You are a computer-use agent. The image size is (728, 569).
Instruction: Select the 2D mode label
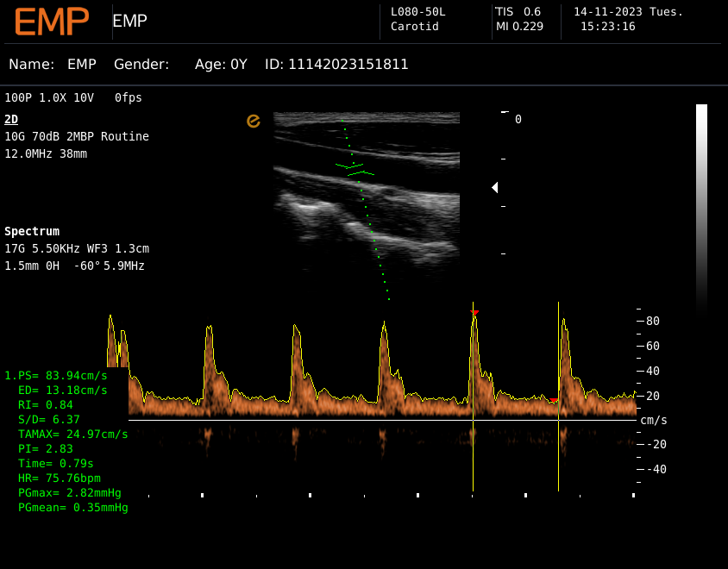[11, 119]
